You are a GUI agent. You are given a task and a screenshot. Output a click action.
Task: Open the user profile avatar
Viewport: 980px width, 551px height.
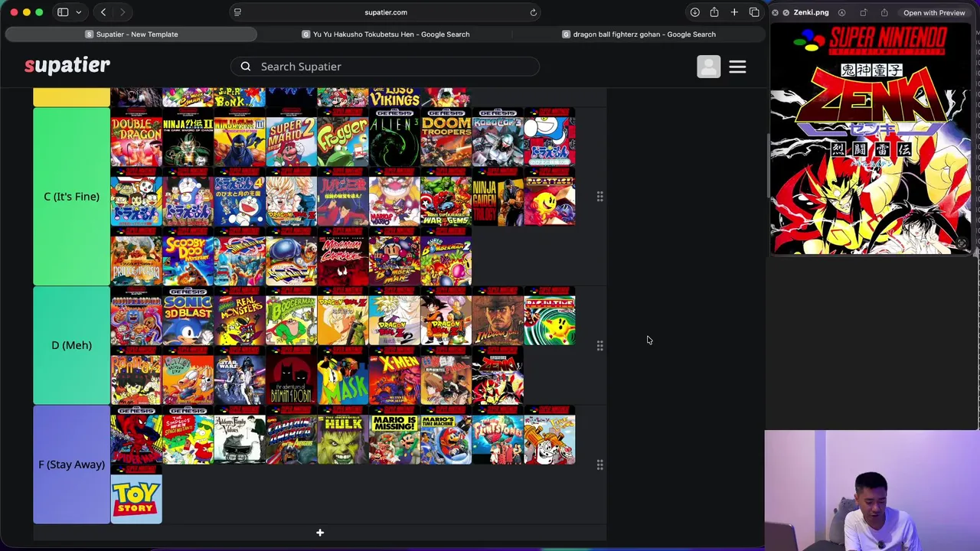coord(708,67)
